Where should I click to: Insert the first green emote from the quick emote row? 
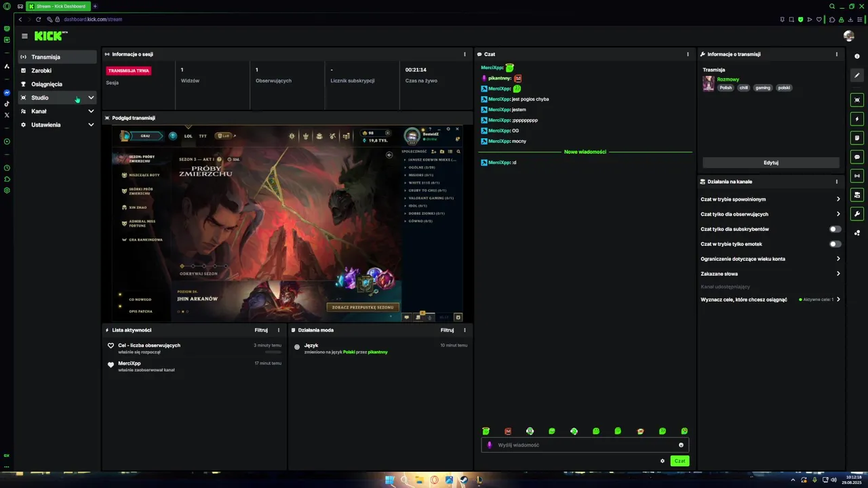(486, 431)
